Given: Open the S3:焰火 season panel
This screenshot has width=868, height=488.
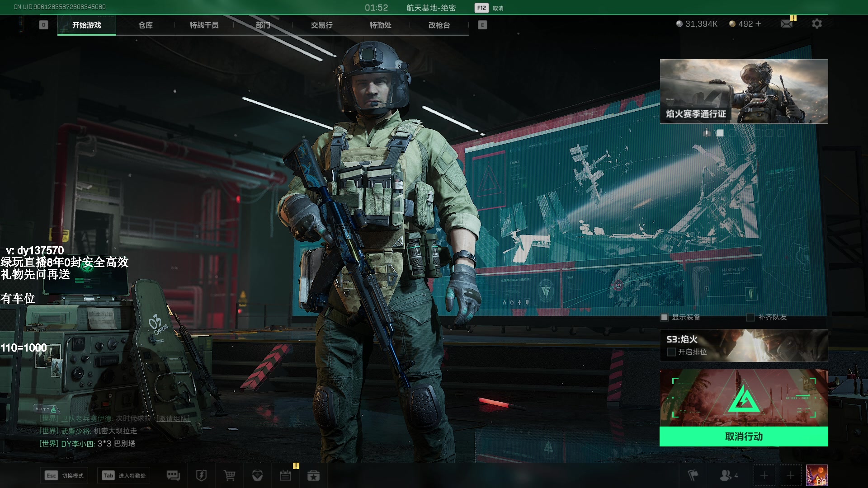Looking at the screenshot, I should tap(744, 345).
